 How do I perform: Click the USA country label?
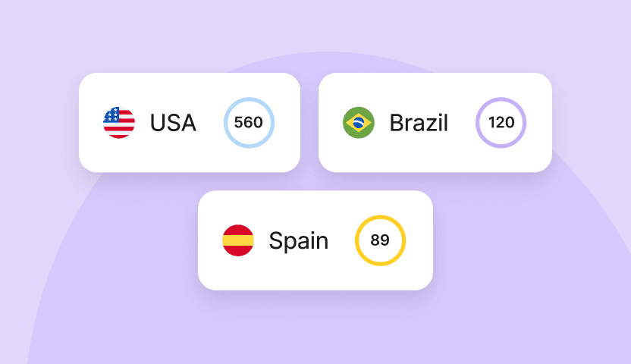tap(173, 123)
